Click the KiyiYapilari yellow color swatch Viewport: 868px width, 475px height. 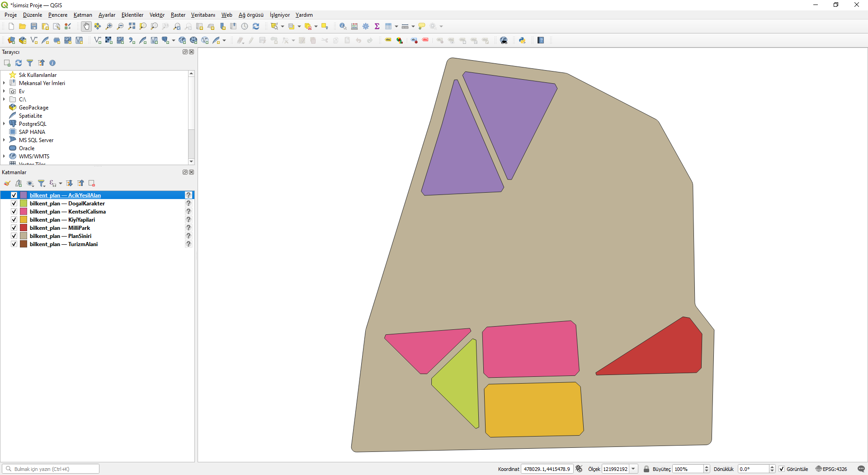pos(24,220)
